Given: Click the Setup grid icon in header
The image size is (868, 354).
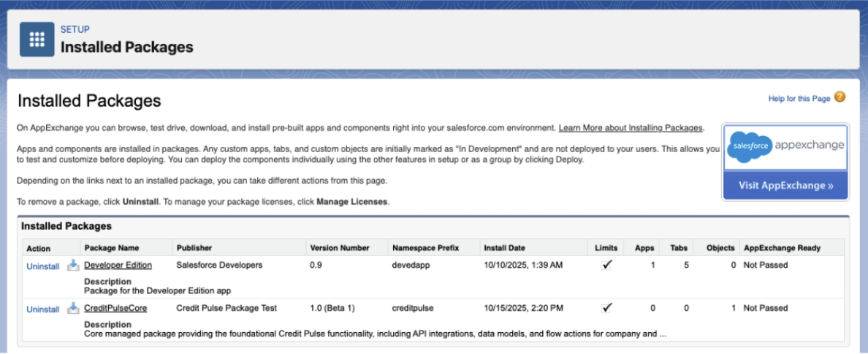Looking at the screenshot, I should [37, 39].
